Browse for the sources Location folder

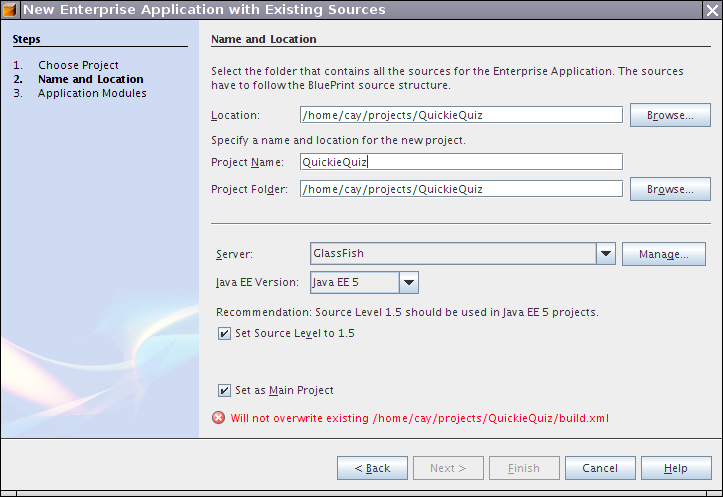click(x=670, y=115)
